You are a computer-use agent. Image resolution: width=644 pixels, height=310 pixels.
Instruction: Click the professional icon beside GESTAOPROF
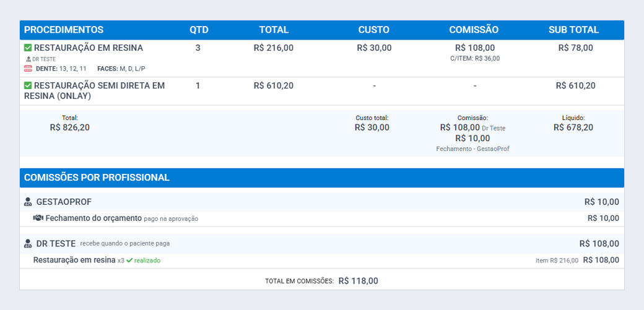click(x=28, y=202)
